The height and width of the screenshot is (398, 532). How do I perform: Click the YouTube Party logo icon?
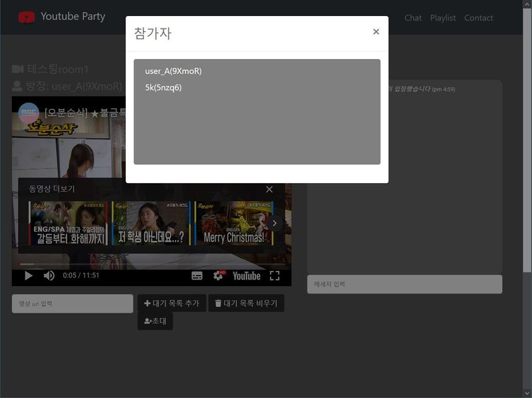(x=27, y=16)
